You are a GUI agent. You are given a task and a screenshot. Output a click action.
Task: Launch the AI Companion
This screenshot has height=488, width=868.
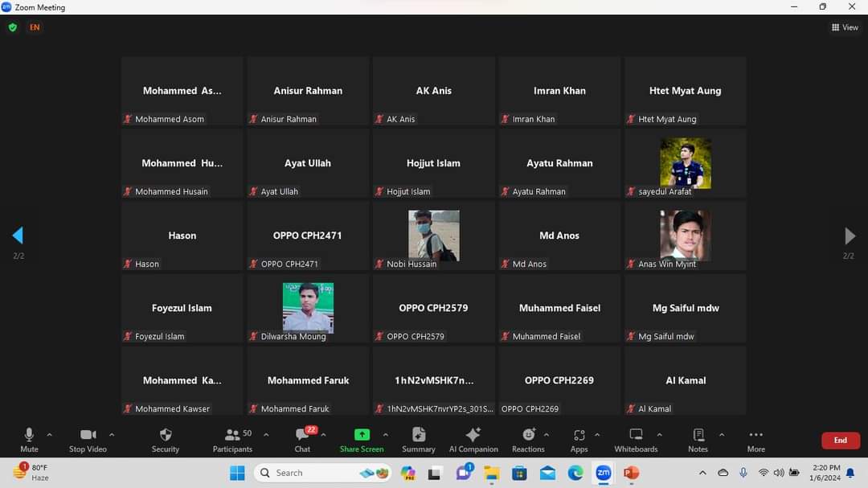473,441
